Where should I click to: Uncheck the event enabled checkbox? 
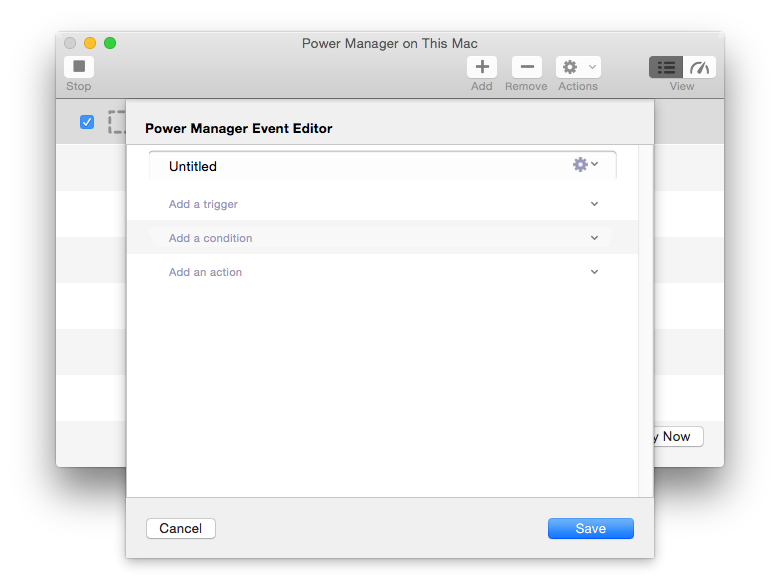87,122
